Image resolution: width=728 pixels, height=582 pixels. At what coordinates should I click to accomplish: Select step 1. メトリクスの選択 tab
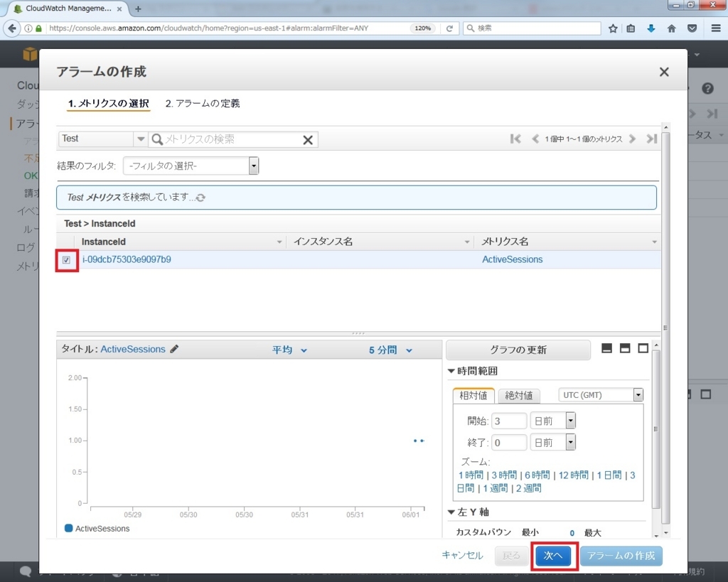pos(109,104)
